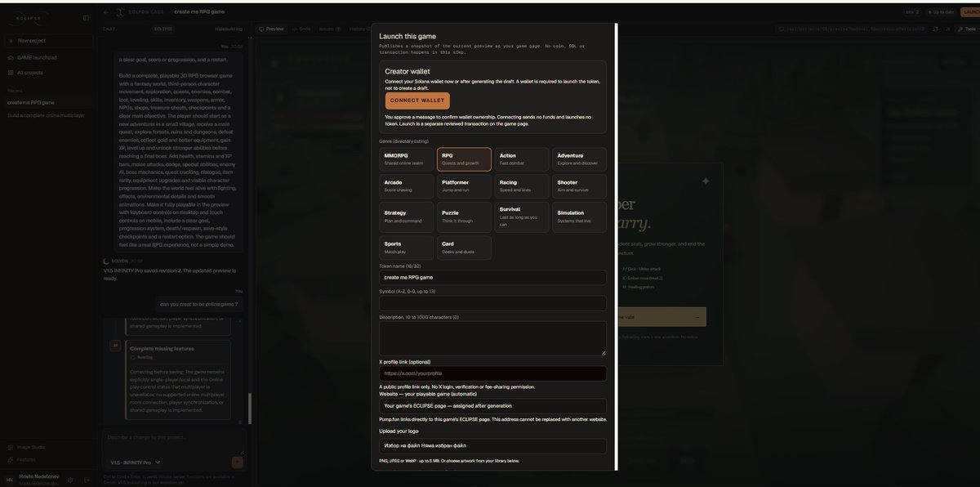The image size is (980, 487).
Task: Open recent project 'create me RPG game'
Action: coord(48,102)
